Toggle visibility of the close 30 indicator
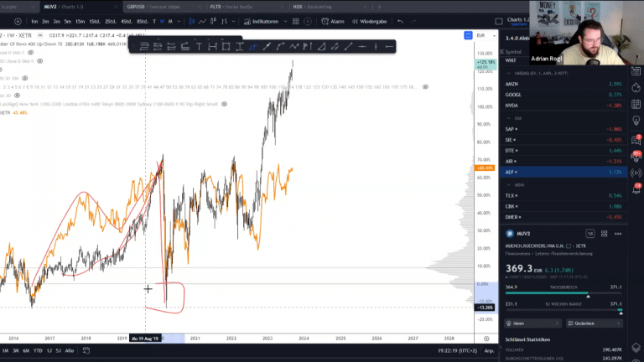The width and height of the screenshot is (644, 362). tap(18, 96)
